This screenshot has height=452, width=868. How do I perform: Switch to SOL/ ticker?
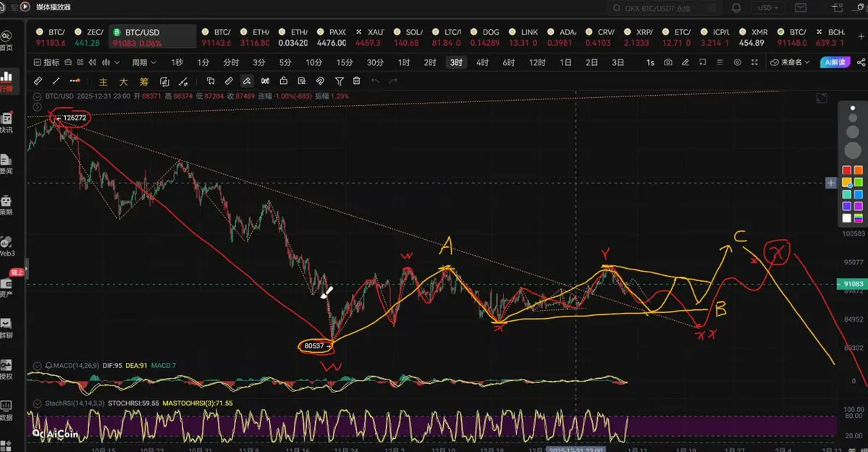coord(408,37)
